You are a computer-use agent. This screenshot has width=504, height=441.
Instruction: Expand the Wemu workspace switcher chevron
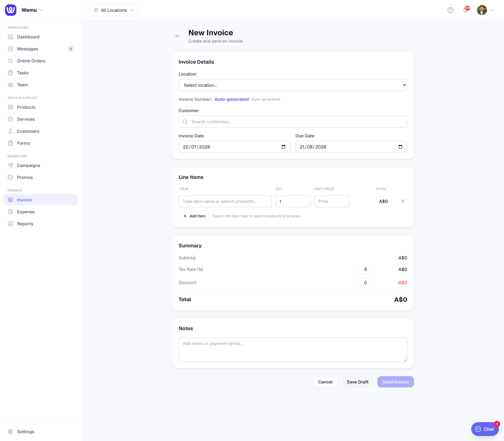[x=41, y=10]
